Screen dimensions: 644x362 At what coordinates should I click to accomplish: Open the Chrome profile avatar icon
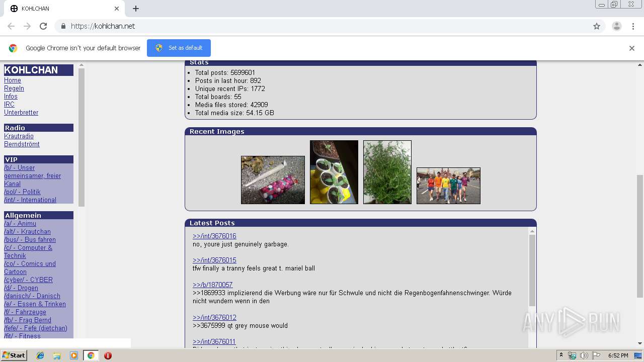pos(617,26)
